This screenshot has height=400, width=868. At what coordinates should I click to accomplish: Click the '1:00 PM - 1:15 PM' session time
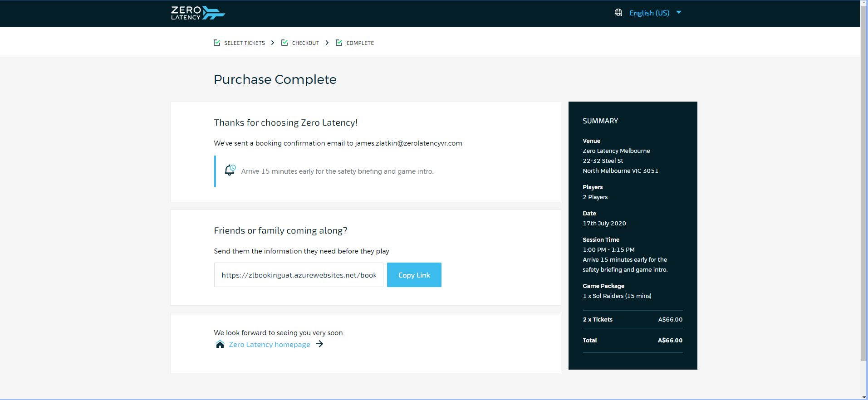[608, 250]
